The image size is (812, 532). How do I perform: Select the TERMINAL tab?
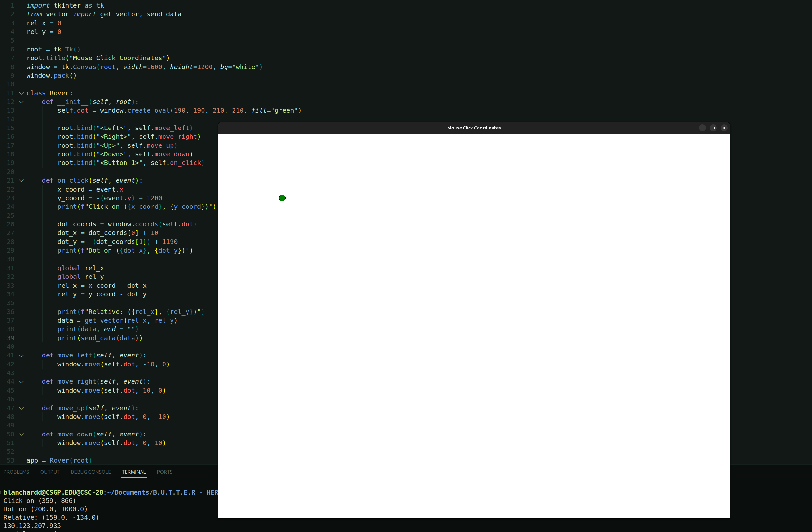(134, 472)
